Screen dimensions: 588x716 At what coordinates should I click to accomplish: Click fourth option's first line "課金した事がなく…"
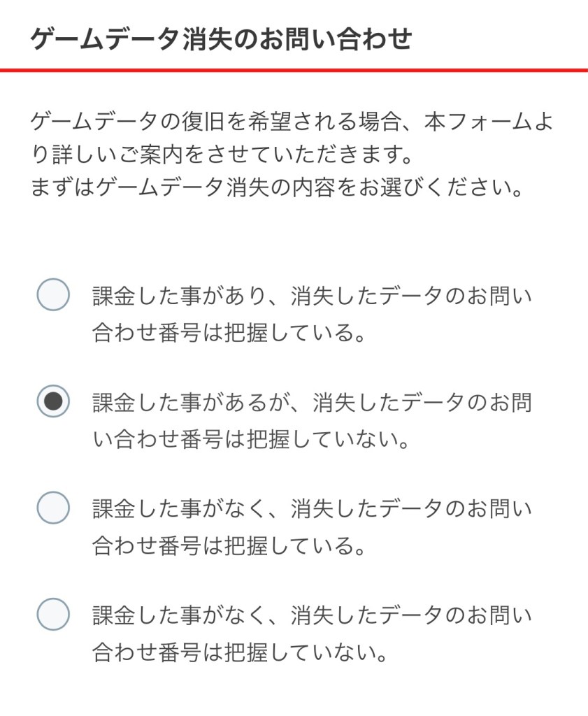point(312,616)
